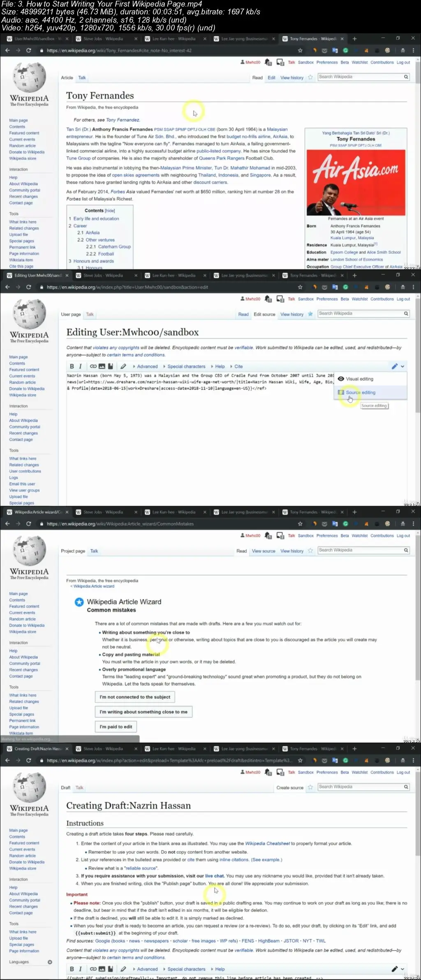Expand Cite section in the sandbox editor toolbar
421x980 pixels.
(x=236, y=366)
